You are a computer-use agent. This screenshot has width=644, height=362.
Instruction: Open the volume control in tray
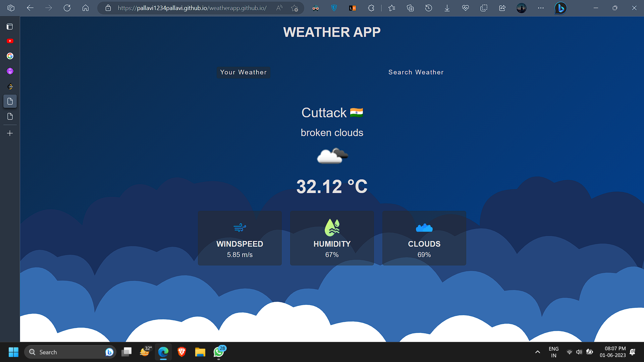point(579,352)
